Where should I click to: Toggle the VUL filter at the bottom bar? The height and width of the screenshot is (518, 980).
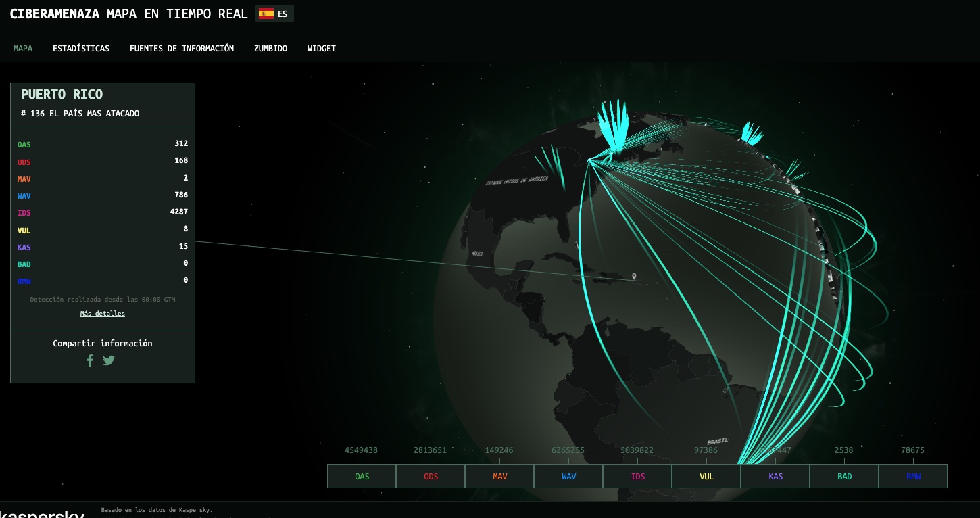[x=706, y=476]
